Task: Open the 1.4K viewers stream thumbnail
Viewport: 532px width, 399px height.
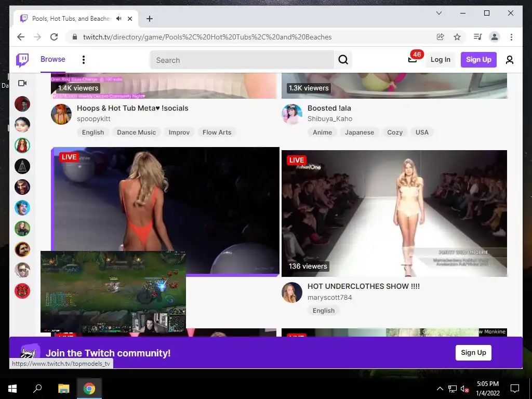Action: pyautogui.click(x=164, y=86)
